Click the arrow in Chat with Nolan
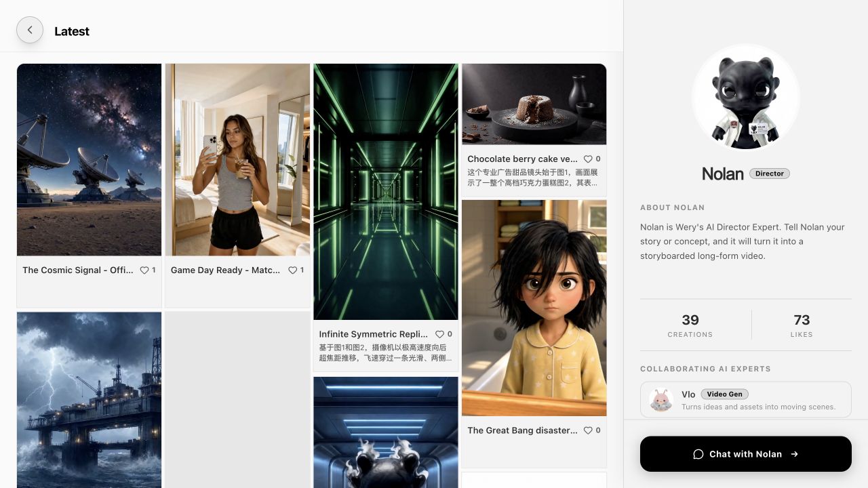 pos(794,454)
